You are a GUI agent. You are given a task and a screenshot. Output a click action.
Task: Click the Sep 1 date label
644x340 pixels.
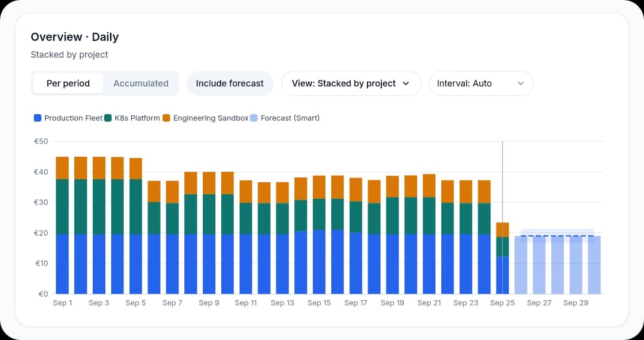coord(62,303)
